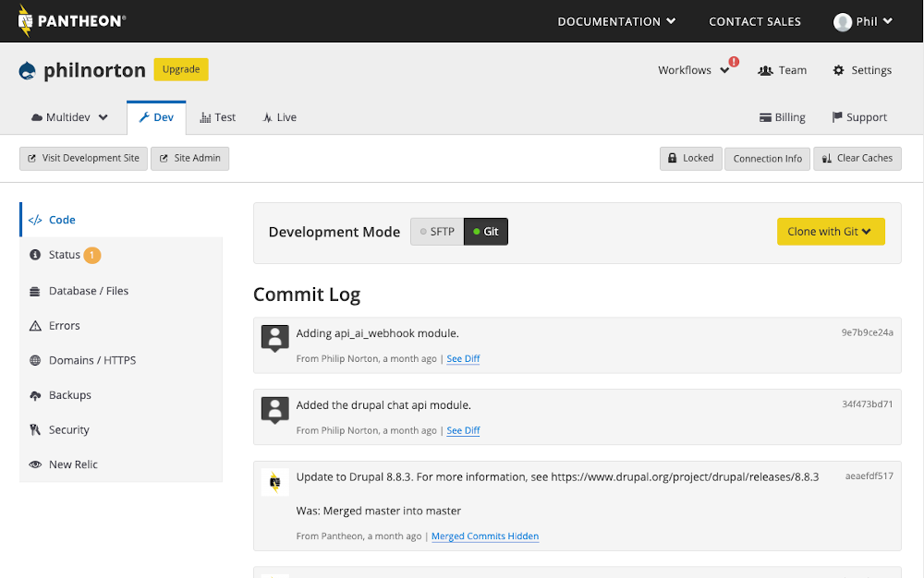This screenshot has height=578, width=924.
Task: Click commit hash 34f473bd71
Action: [868, 404]
